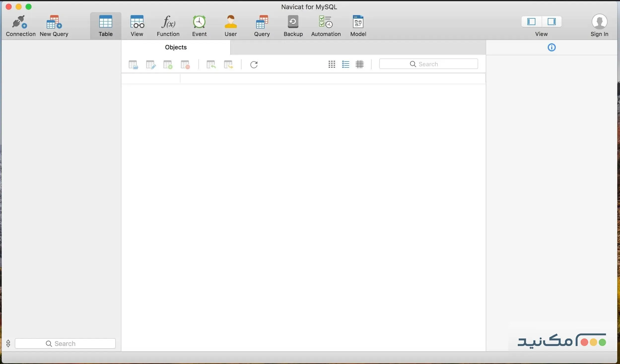Click the objects Search field
620x364 pixels.
click(428, 64)
